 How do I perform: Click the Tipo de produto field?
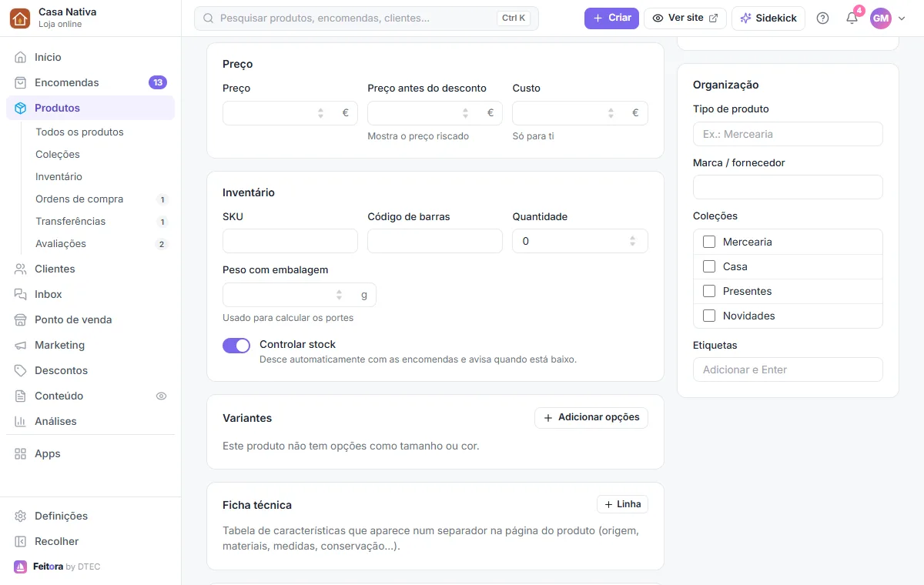(x=788, y=134)
